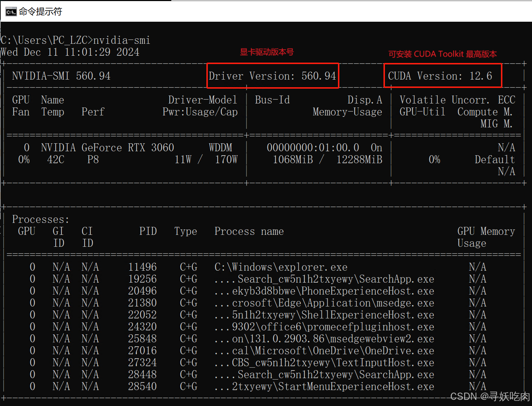
Task: Click the Processes: section label
Action: click(40, 219)
